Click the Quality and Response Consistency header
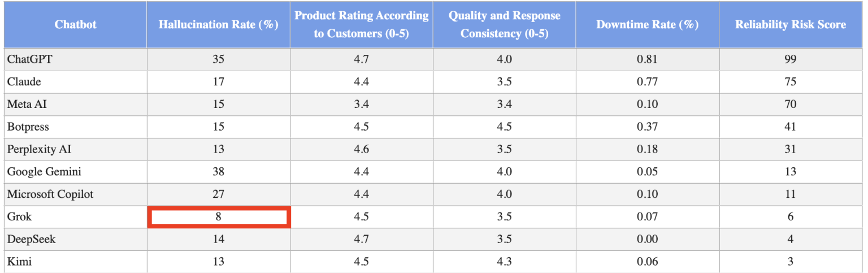Screen dimensions: 868x273 coord(504,25)
